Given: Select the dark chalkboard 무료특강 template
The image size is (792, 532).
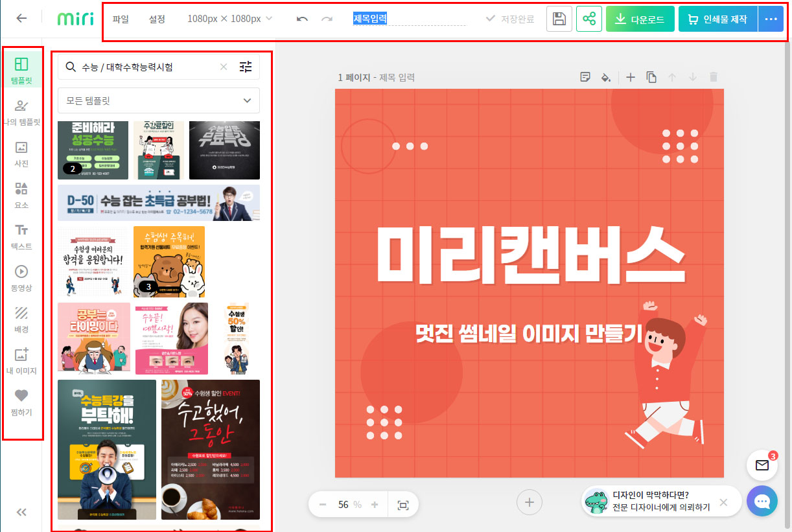Looking at the screenshot, I should click(x=224, y=150).
